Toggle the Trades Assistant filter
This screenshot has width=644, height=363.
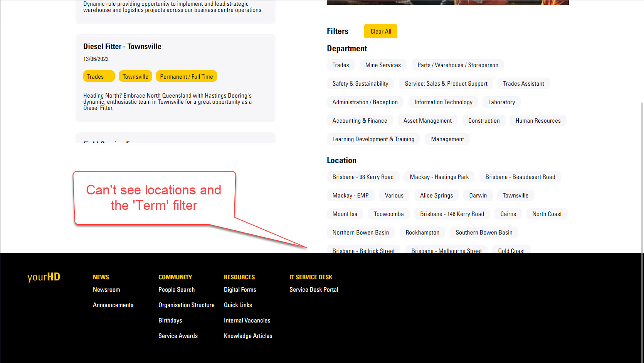pyautogui.click(x=523, y=84)
